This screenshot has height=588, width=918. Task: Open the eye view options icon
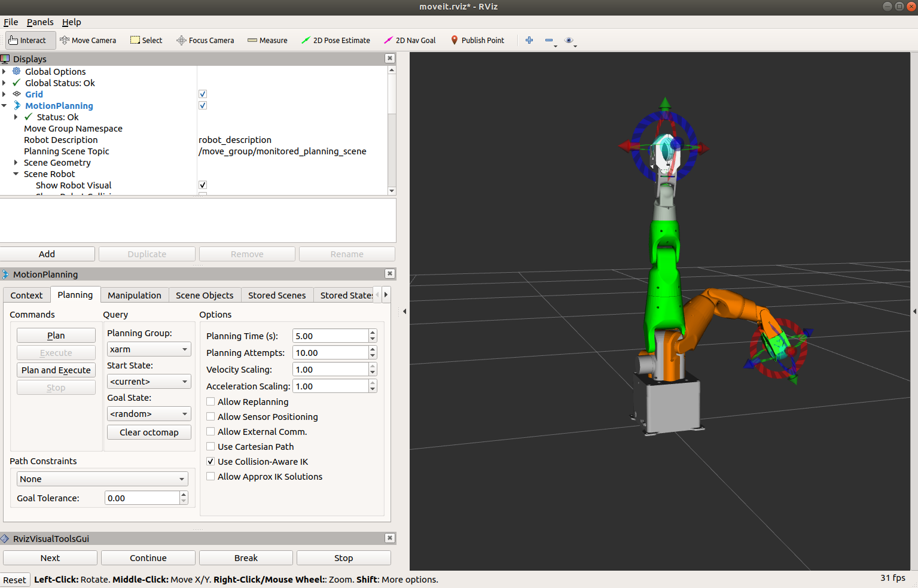click(569, 40)
